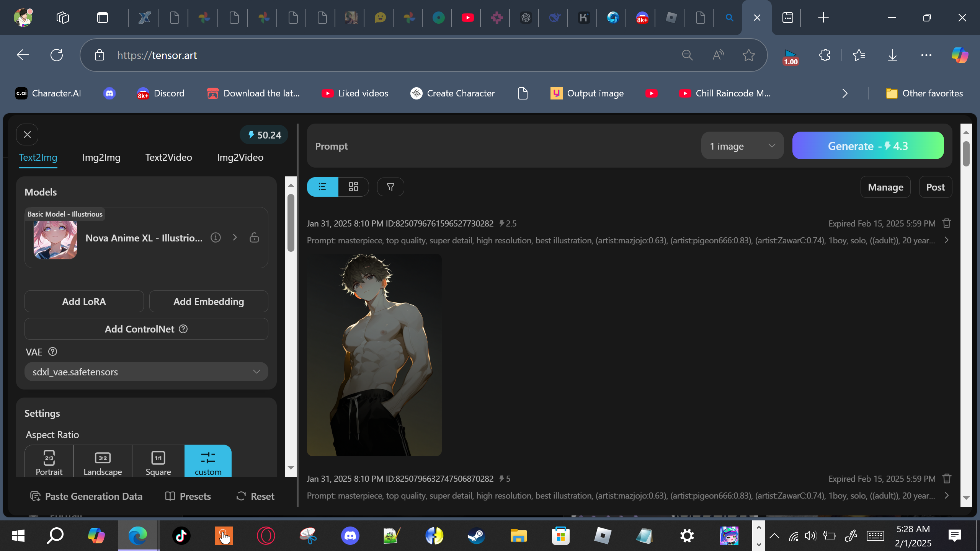
Task: Switch to grid view of generations
Action: click(x=353, y=187)
